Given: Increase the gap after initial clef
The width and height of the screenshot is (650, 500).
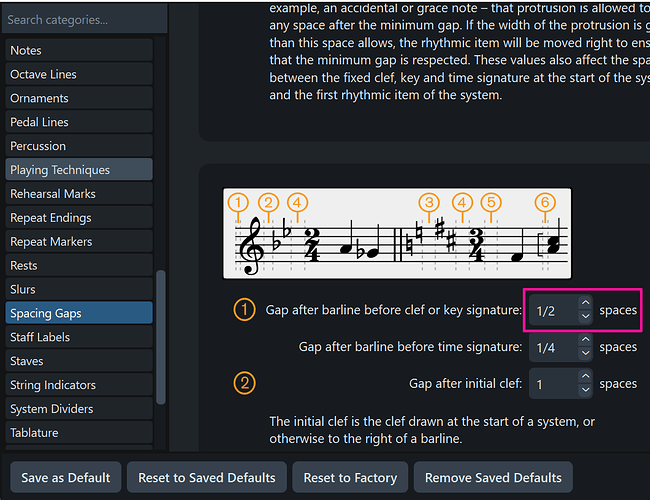Looking at the screenshot, I should (x=585, y=377).
